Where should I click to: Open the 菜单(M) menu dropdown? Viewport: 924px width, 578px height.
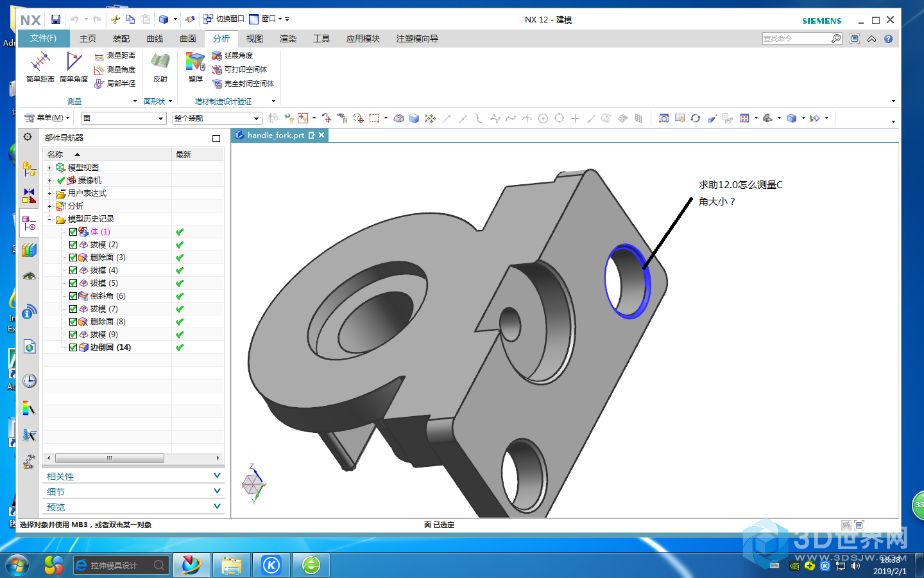click(x=47, y=118)
